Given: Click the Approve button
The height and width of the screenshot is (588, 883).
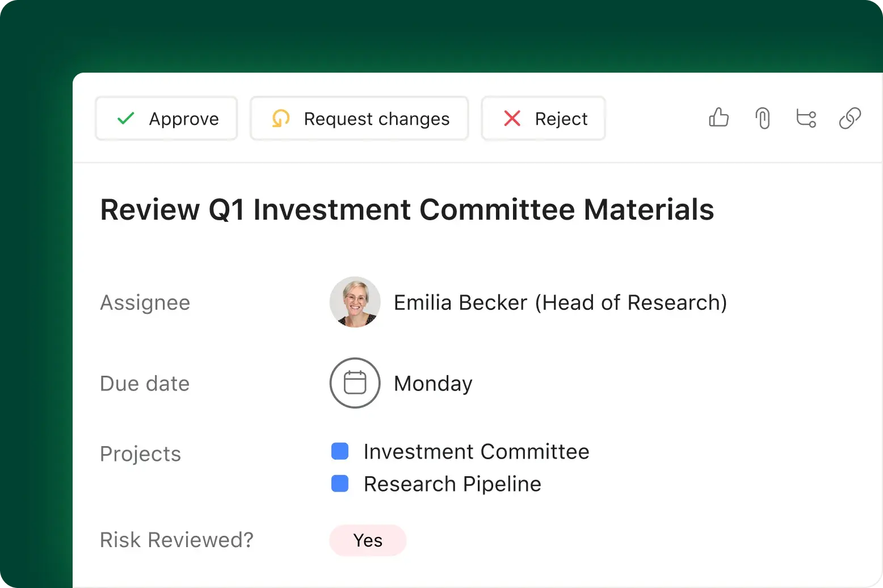Looking at the screenshot, I should click(x=166, y=119).
